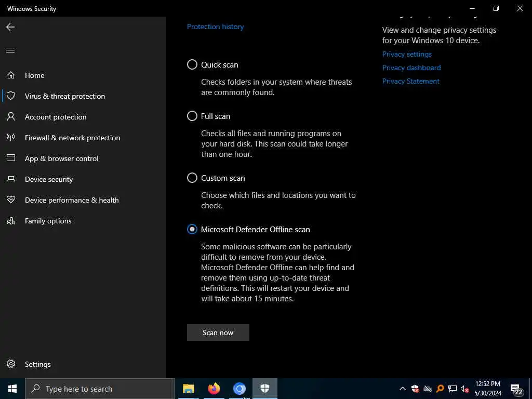The image size is (532, 399).
Task: Click the Settings gear icon
Action: click(11, 364)
